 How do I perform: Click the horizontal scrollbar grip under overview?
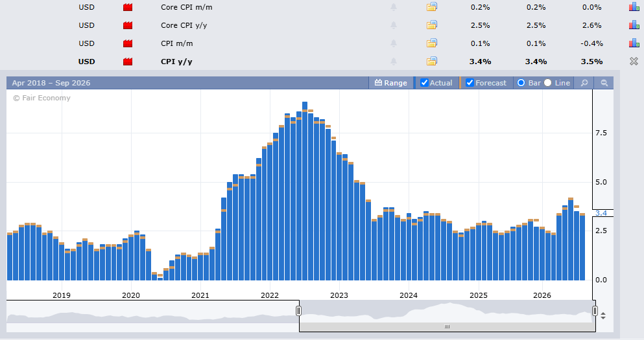coord(447,327)
